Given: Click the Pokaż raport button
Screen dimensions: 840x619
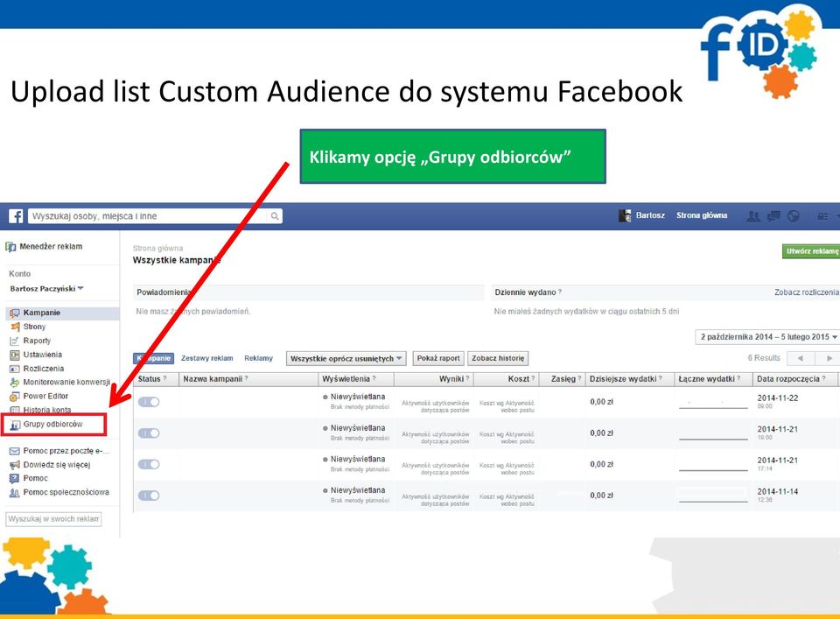Looking at the screenshot, I should tap(438, 358).
